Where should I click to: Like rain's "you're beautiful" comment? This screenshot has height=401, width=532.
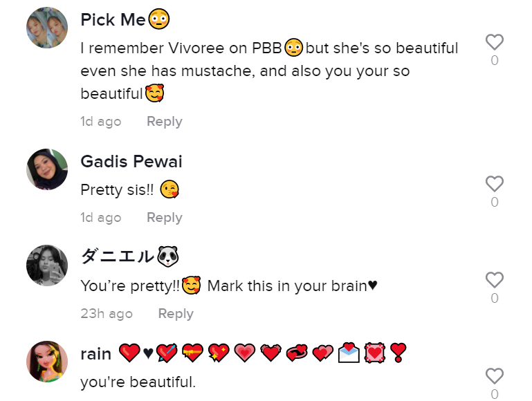[x=494, y=376]
